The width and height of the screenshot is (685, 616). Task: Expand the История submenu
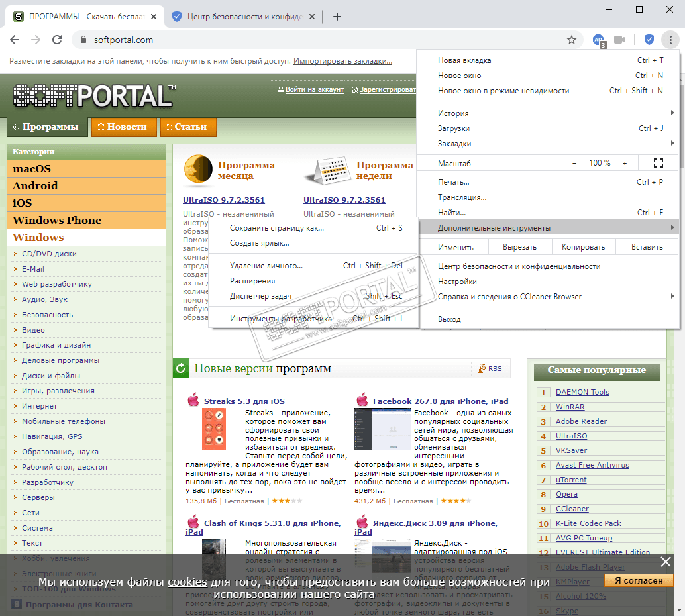(548, 113)
